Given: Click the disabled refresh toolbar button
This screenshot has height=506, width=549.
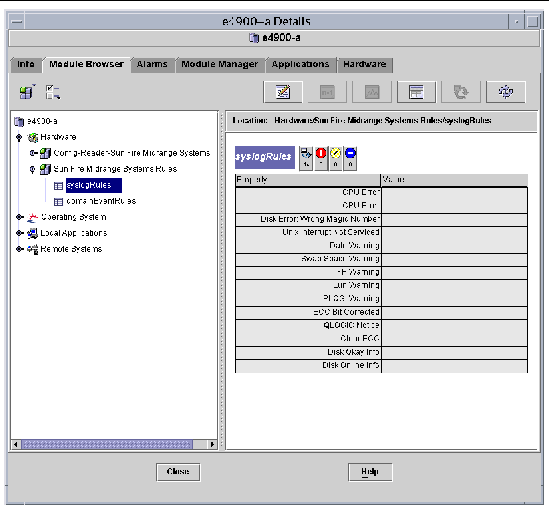Looking at the screenshot, I should [461, 92].
